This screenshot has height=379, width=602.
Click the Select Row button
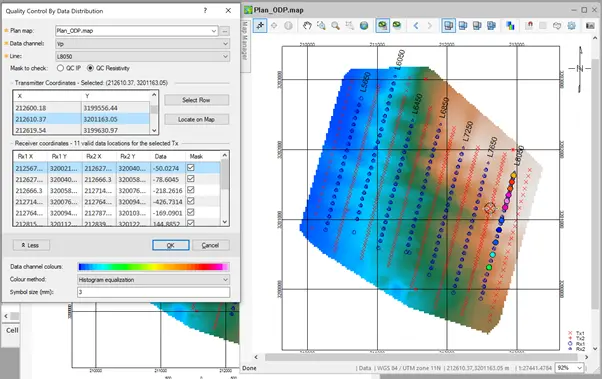197,100
